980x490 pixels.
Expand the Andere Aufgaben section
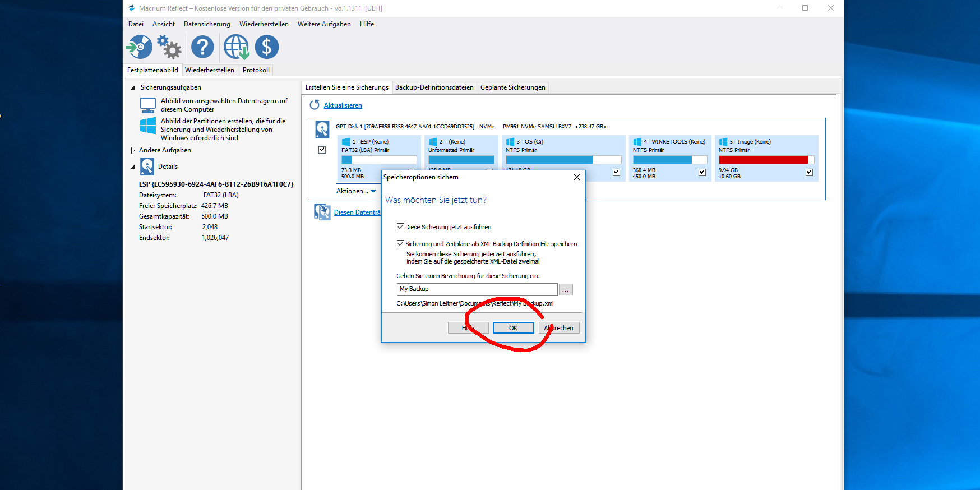tap(133, 150)
